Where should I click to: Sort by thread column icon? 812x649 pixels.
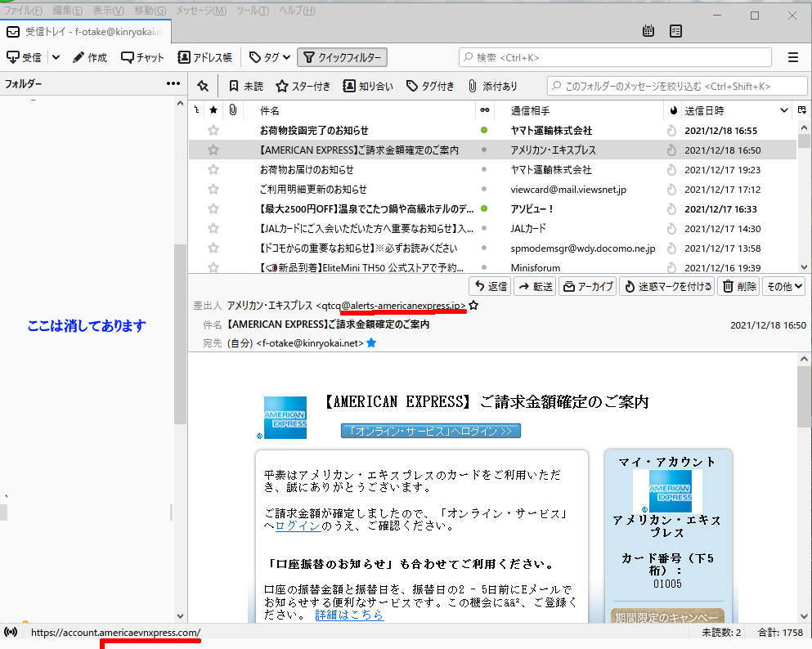click(x=197, y=110)
